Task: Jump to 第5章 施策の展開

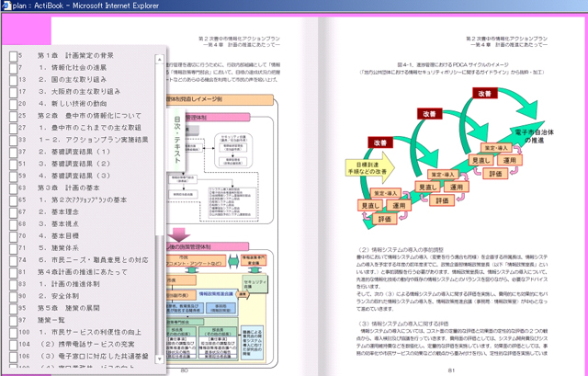Action: [68, 308]
